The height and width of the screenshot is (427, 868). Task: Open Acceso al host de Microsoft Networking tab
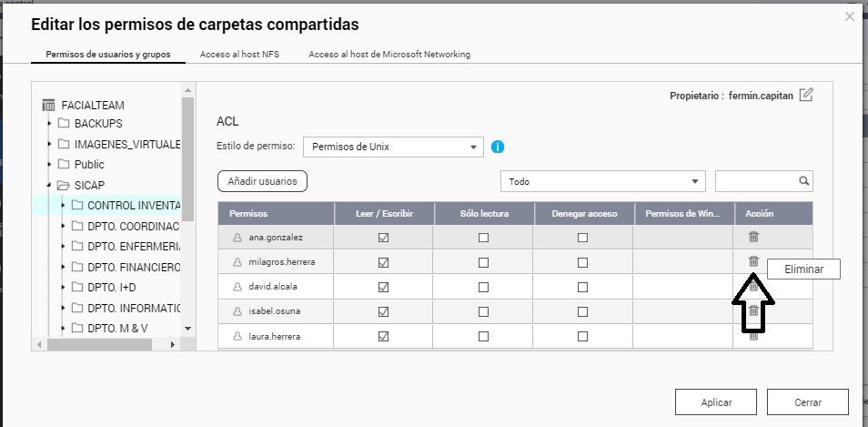pyautogui.click(x=389, y=55)
